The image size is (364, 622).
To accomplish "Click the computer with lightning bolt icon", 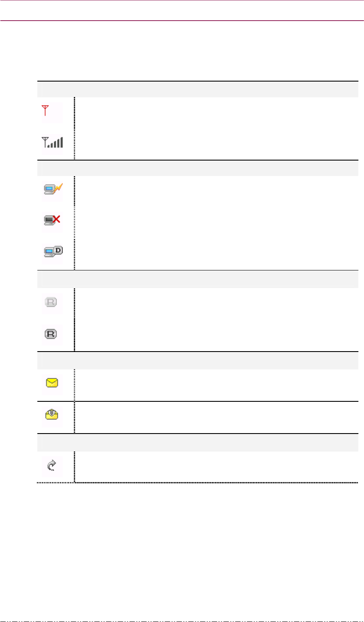I will pos(52,190).
